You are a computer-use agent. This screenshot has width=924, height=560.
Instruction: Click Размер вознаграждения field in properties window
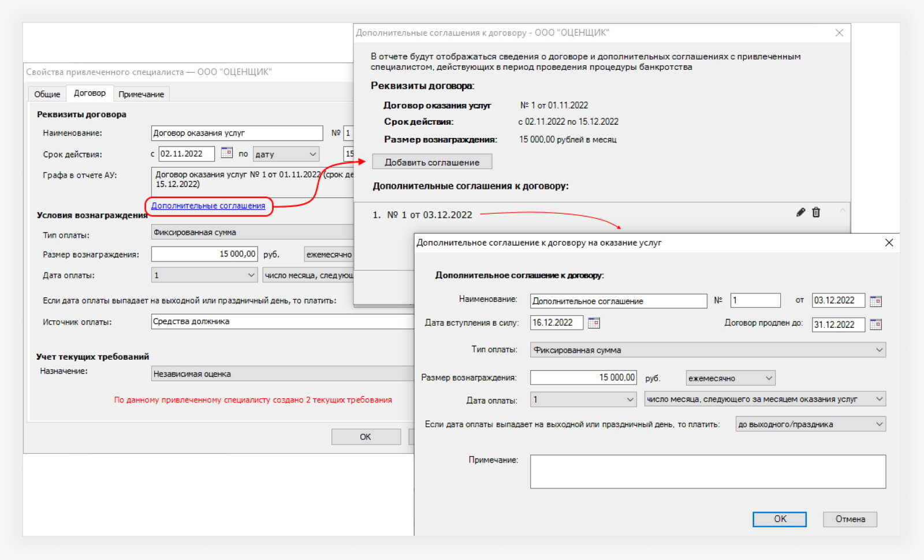pyautogui.click(x=204, y=254)
